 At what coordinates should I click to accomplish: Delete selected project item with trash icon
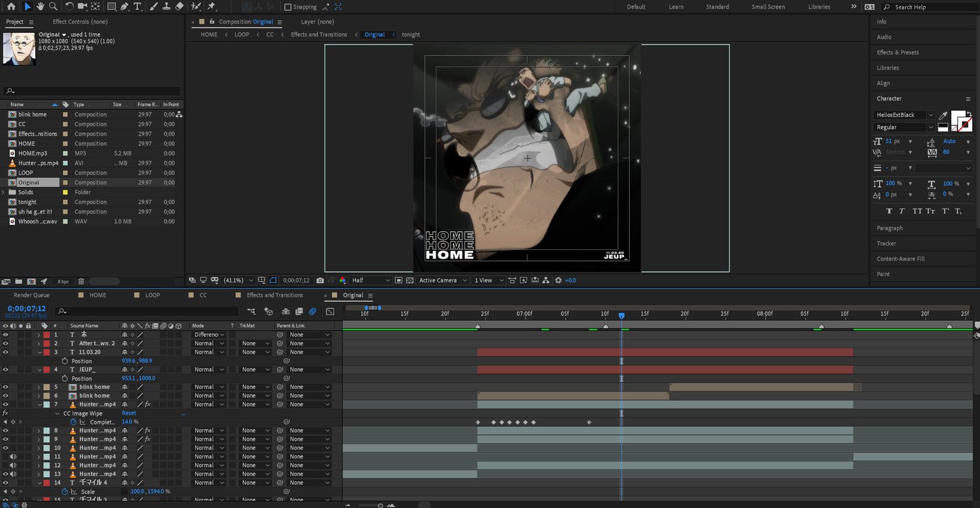(x=81, y=282)
